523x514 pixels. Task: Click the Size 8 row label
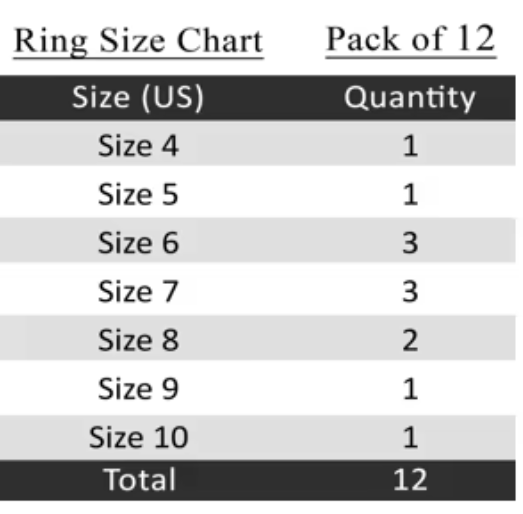click(x=138, y=340)
